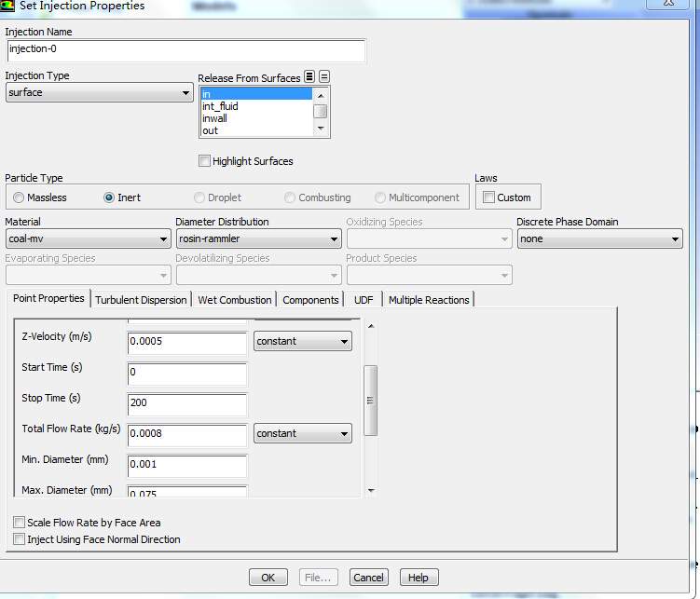700x599 pixels.
Task: Click Cancel button
Action: tap(369, 578)
